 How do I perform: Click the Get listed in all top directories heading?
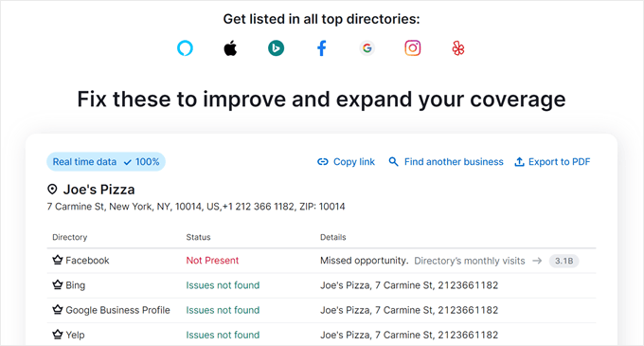[x=322, y=19]
